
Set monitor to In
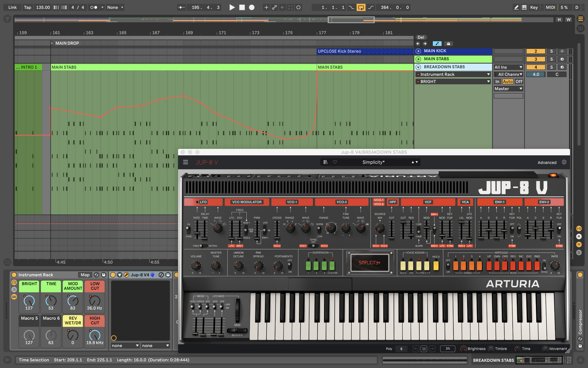click(x=497, y=82)
